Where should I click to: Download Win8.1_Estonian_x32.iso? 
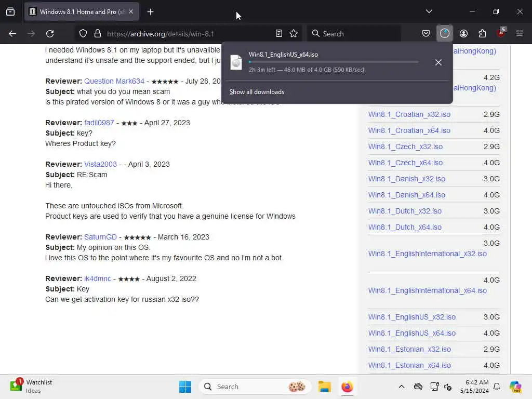tap(410, 350)
